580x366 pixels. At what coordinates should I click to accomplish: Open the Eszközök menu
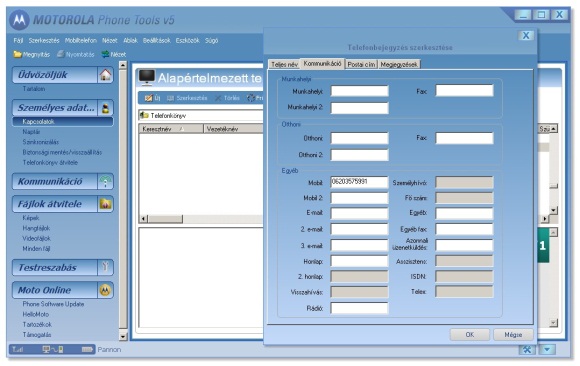[188, 41]
